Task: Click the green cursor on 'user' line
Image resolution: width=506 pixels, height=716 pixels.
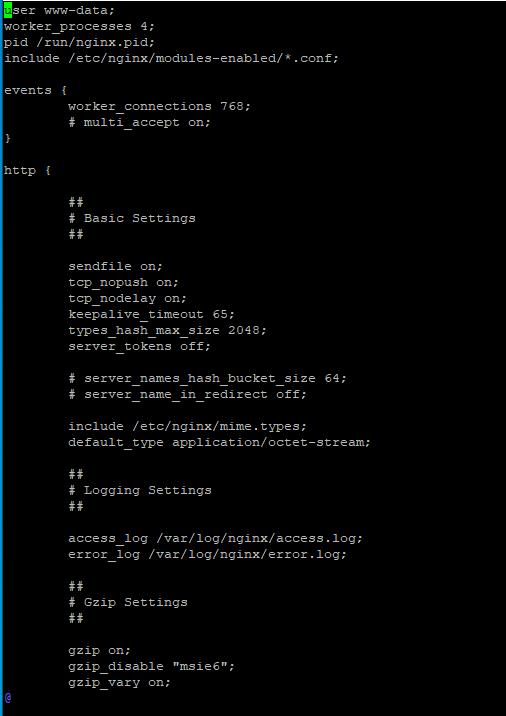Action: click(8, 10)
